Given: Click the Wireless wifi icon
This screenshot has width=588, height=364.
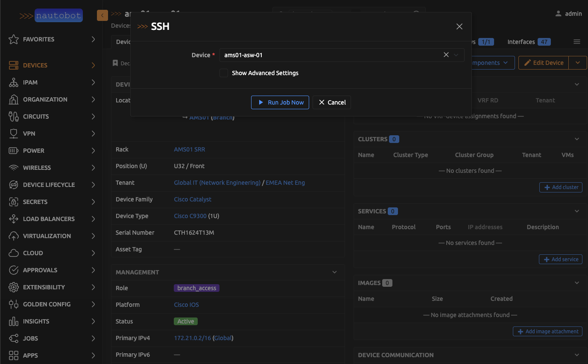Looking at the screenshot, I should (x=14, y=168).
